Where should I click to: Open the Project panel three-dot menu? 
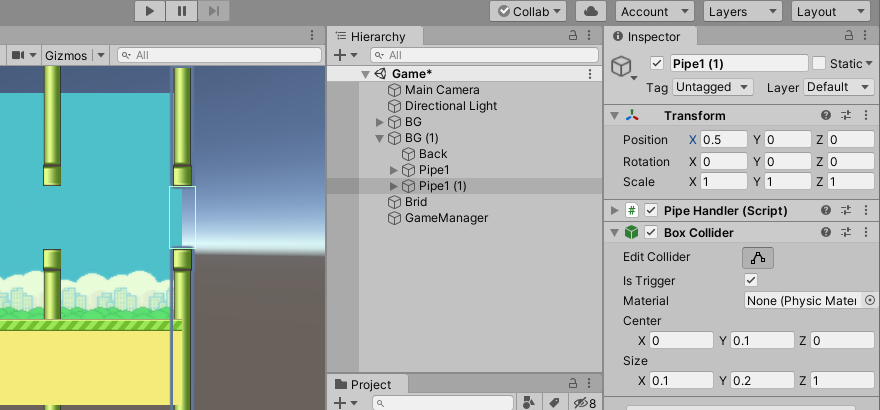tap(589, 384)
